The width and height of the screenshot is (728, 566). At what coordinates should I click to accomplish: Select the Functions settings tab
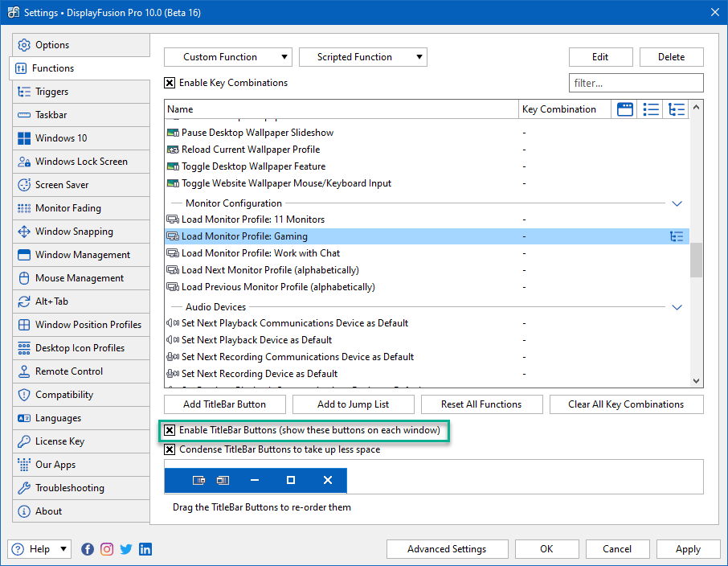point(80,68)
